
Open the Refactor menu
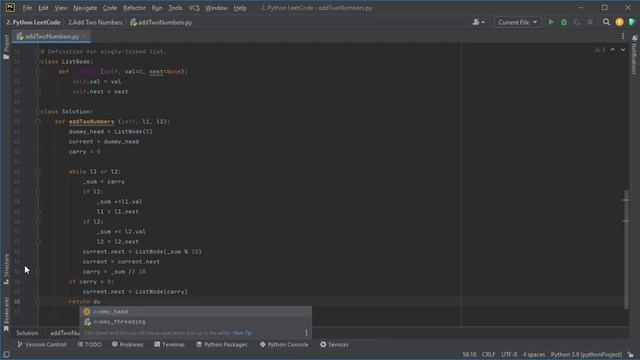[x=134, y=8]
